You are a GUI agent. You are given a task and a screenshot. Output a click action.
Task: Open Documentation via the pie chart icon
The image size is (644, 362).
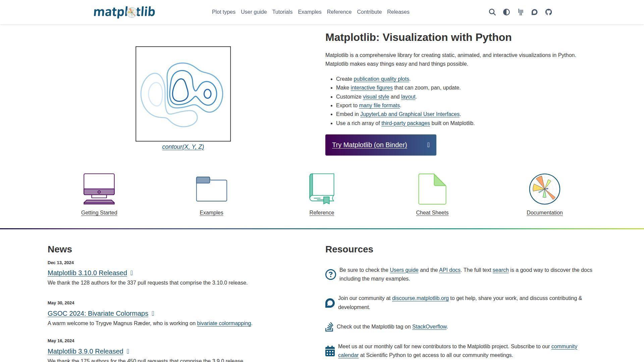544,189
